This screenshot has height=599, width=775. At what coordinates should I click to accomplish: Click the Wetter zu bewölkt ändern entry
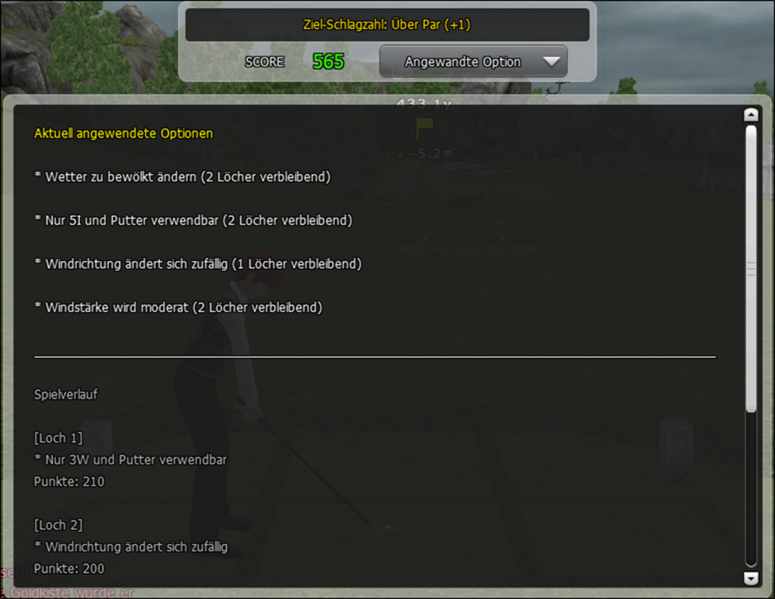[182, 177]
